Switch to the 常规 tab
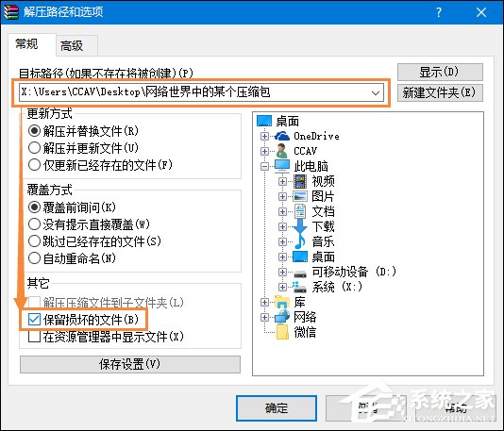 [31, 44]
